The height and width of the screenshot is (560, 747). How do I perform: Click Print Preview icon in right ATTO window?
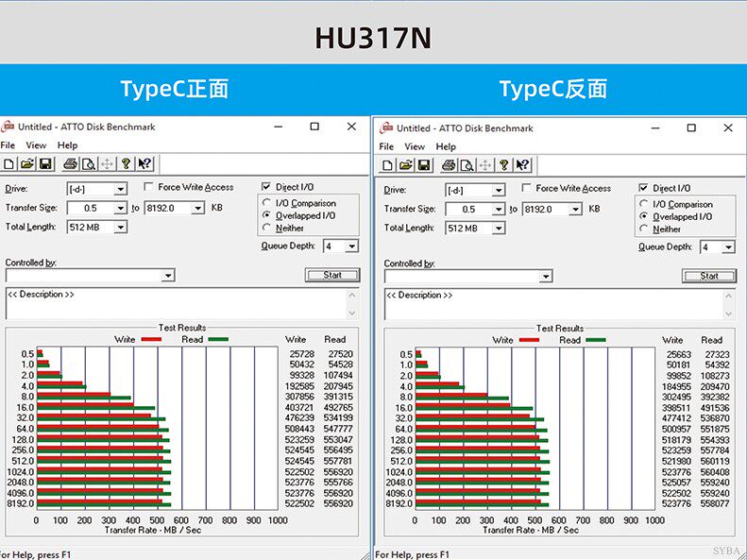point(467,165)
